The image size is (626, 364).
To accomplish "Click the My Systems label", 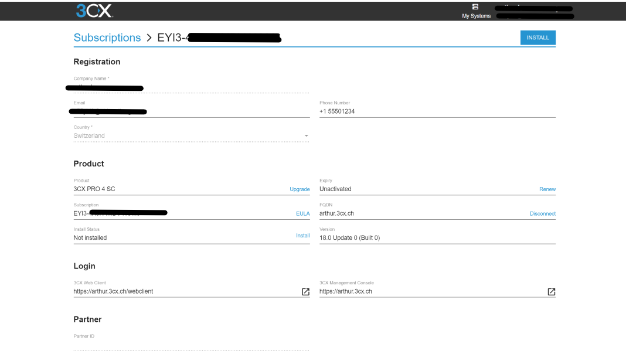I will pos(477,16).
